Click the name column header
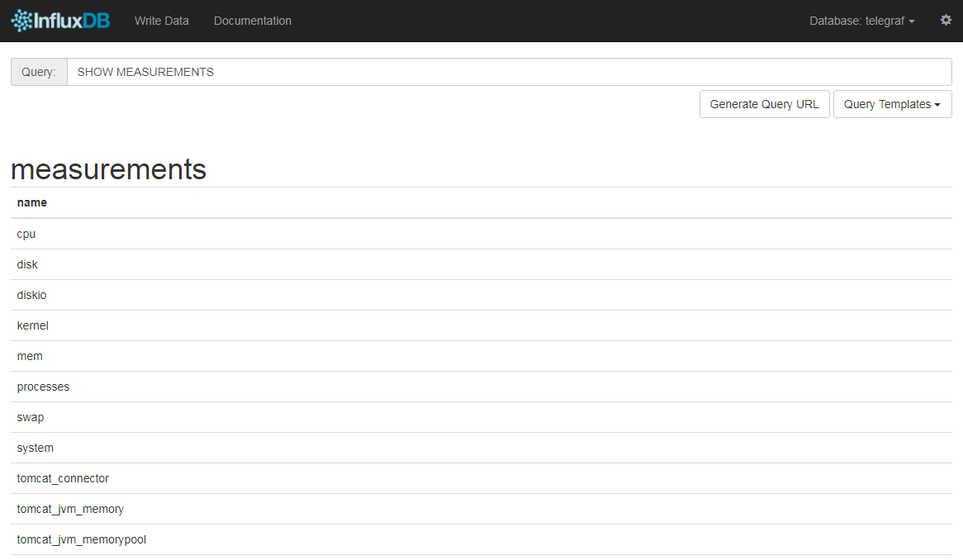 click(x=32, y=202)
